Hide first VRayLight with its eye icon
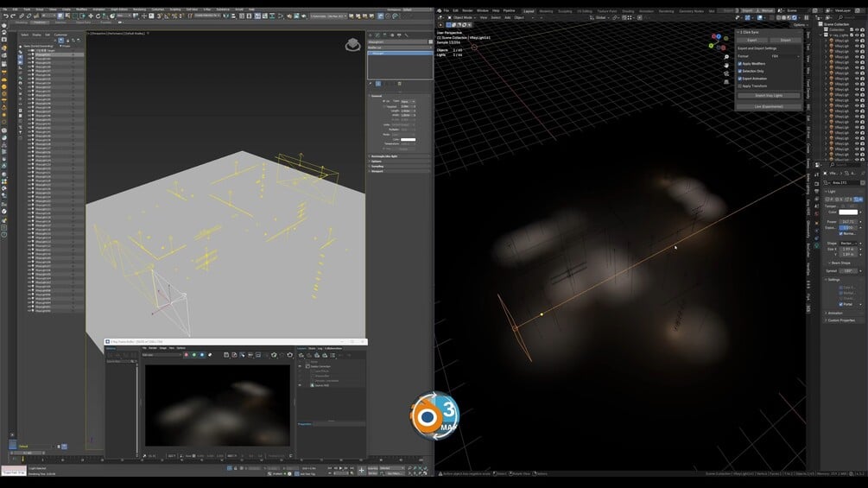Viewport: 868px width, 488px height. pyautogui.click(x=857, y=41)
